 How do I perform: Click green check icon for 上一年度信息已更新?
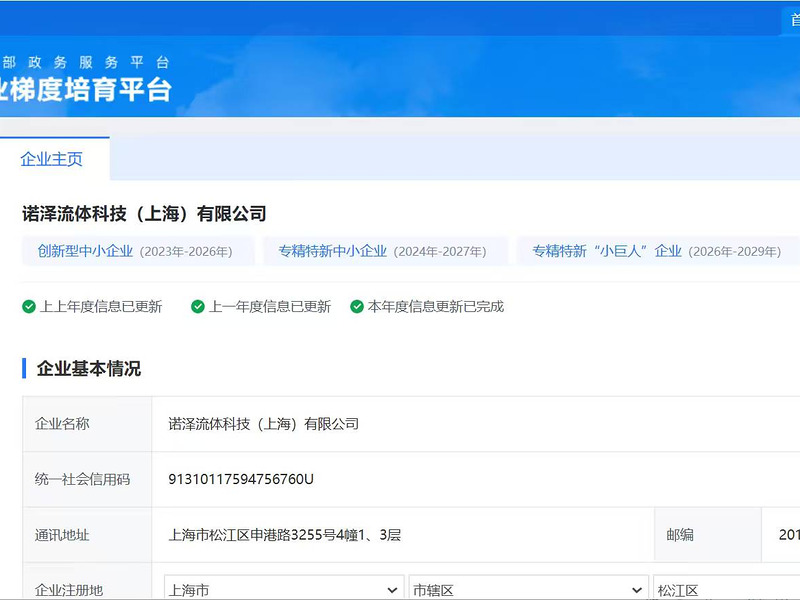tap(198, 307)
